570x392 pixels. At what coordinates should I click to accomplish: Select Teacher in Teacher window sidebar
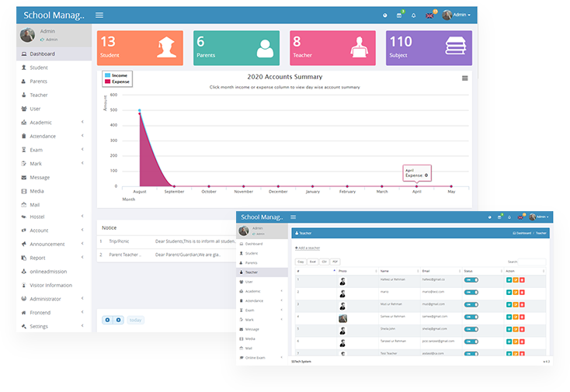[x=262, y=272]
